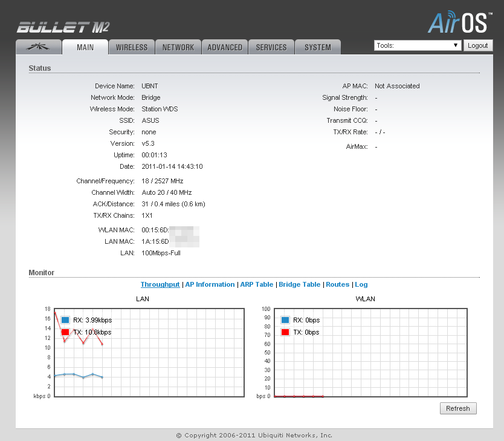Viewport: 504px width, 441px height.
Task: Open the Bridge Table link
Action: click(x=300, y=284)
